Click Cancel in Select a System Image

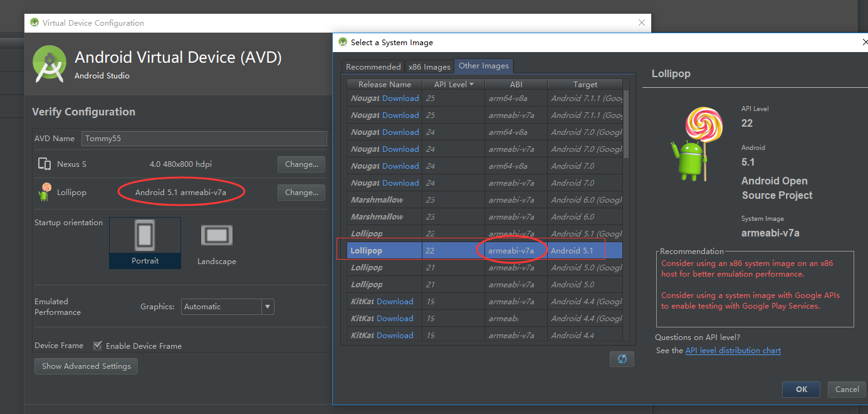(x=847, y=389)
